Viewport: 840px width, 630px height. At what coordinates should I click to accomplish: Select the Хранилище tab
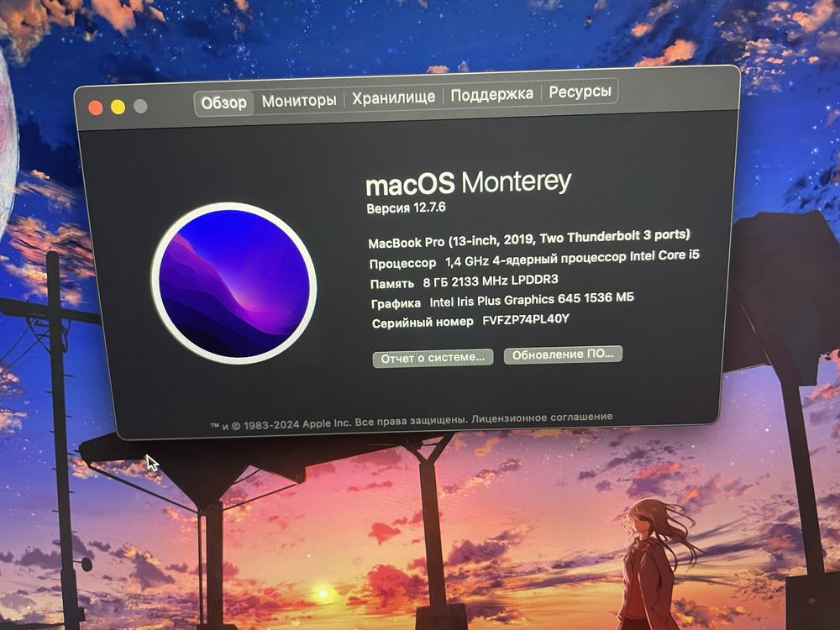point(393,97)
